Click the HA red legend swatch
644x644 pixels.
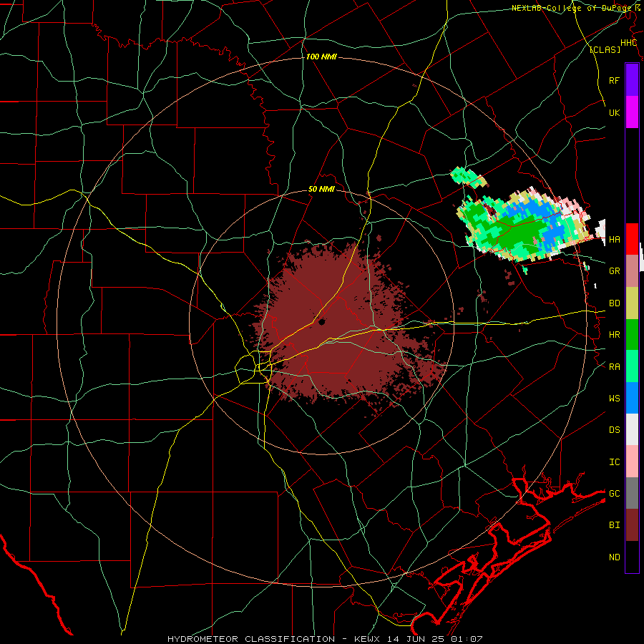pyautogui.click(x=632, y=239)
